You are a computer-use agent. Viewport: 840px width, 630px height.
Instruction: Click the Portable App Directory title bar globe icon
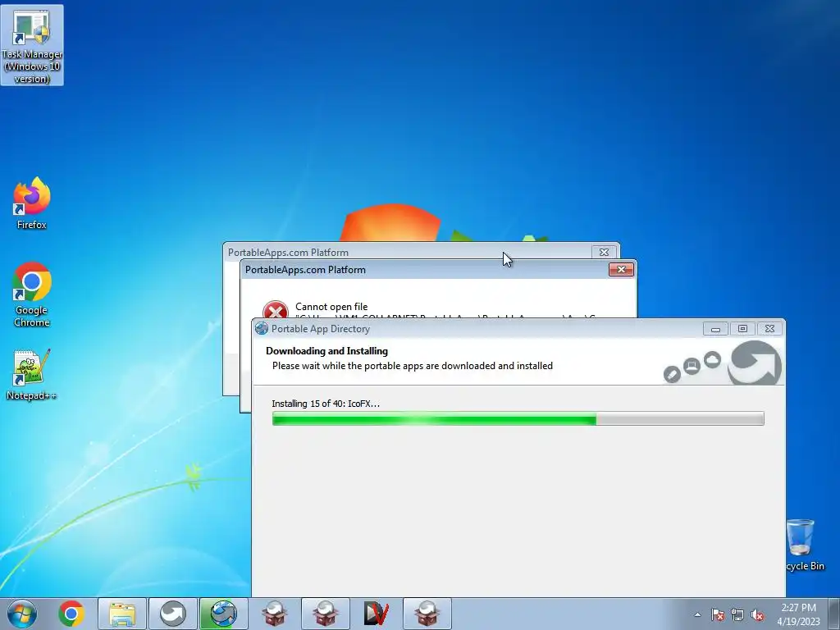point(262,328)
